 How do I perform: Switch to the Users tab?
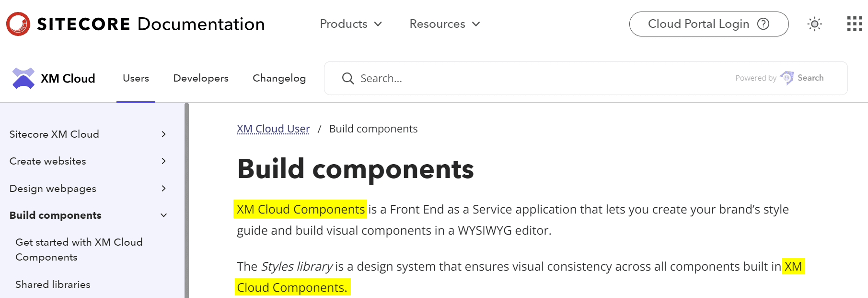click(136, 78)
